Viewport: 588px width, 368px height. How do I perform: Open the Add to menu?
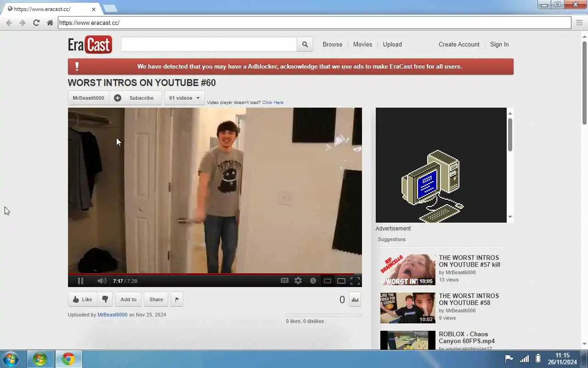(128, 299)
